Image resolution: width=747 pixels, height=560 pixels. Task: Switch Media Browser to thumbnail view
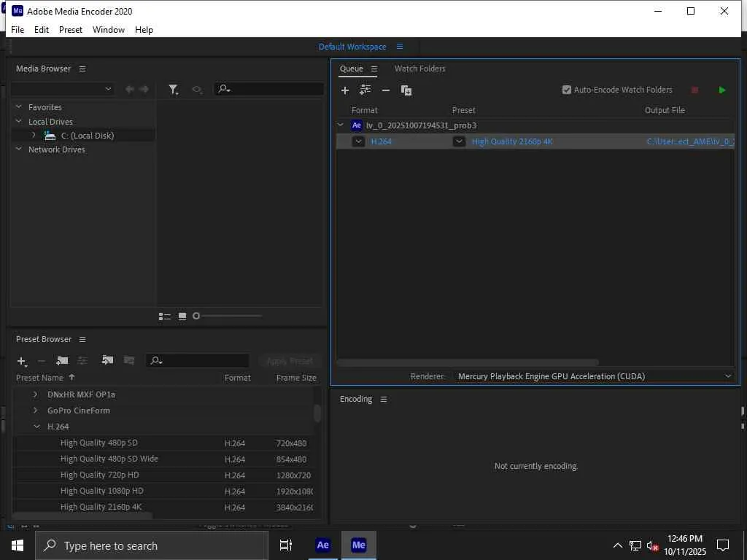pos(182,316)
